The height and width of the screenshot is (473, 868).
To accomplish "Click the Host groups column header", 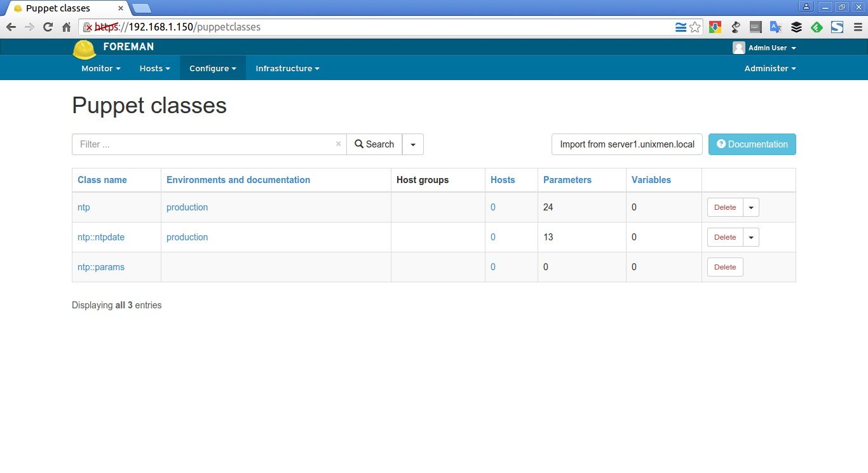I will [x=423, y=180].
